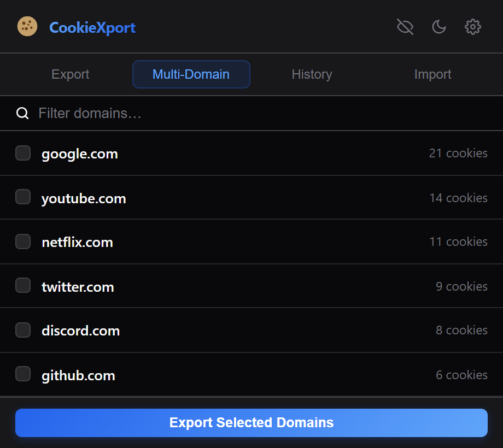Click the github.com domain name
The height and width of the screenshot is (448, 503).
tap(78, 375)
